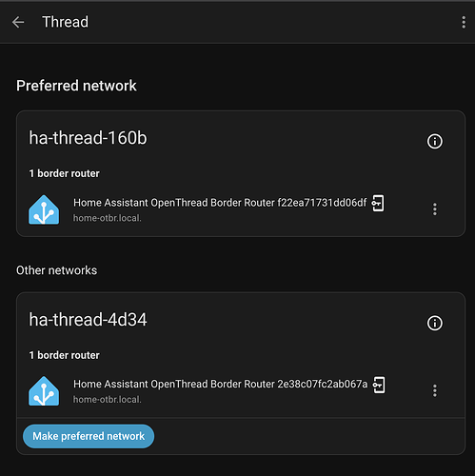Select the ha-thread-160b network title
The image size is (475, 476).
tap(88, 138)
